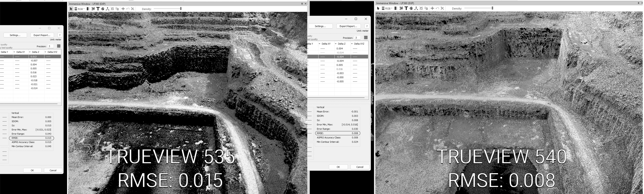Open the Settings dialog

[x=15, y=35]
